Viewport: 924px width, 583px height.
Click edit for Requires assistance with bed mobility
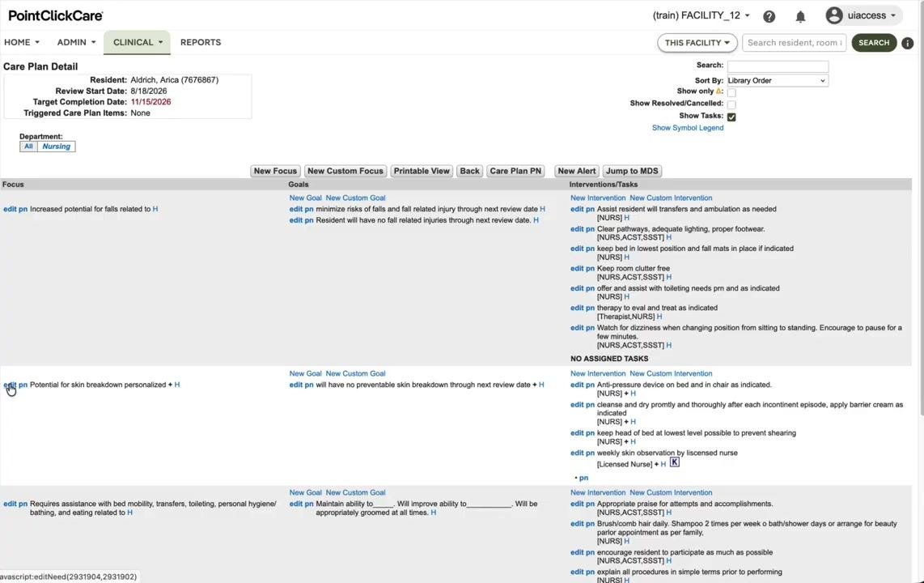pos(10,504)
